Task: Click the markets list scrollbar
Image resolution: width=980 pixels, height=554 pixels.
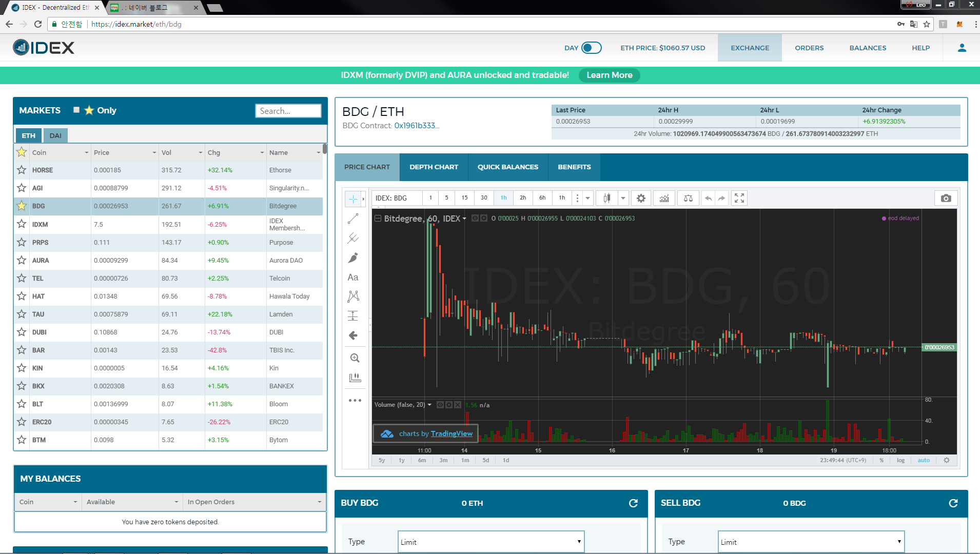Action: pyautogui.click(x=325, y=149)
